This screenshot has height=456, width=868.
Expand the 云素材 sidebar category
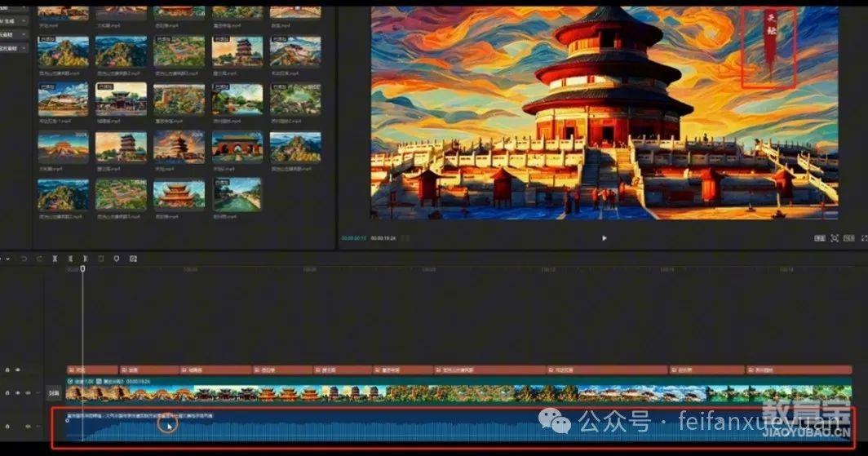[x=13, y=34]
